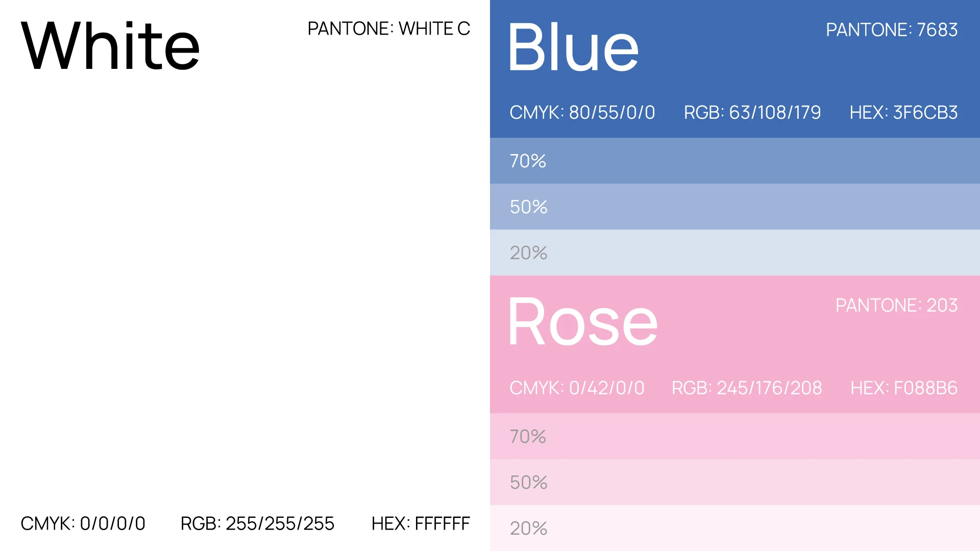Click the Rose 20% tint swatch
The image size is (980, 551).
pyautogui.click(x=735, y=528)
